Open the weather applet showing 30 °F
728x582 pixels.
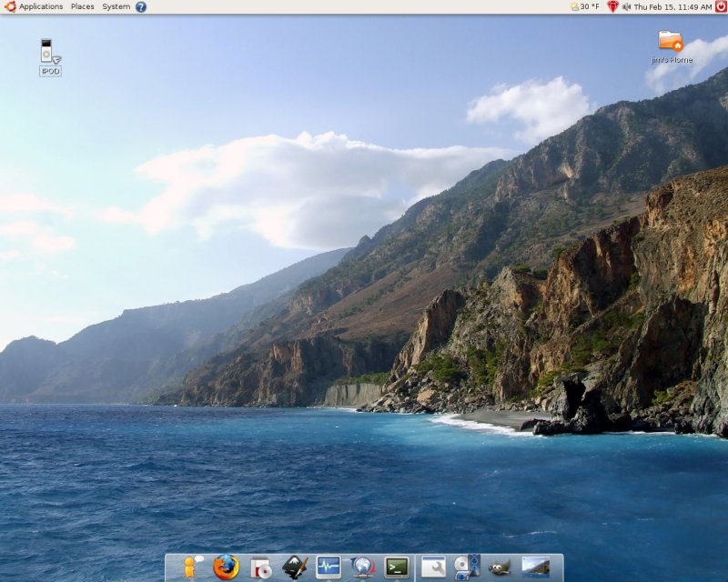[585, 6]
